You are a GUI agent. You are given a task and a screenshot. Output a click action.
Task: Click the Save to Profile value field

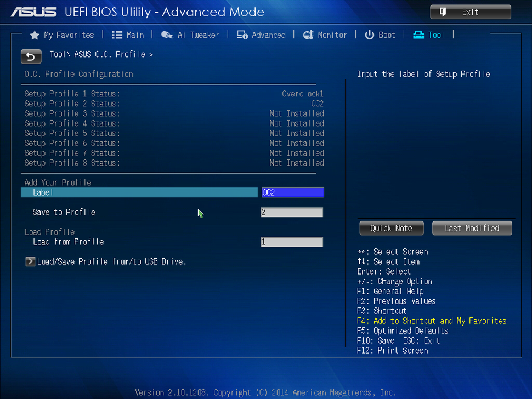click(292, 212)
